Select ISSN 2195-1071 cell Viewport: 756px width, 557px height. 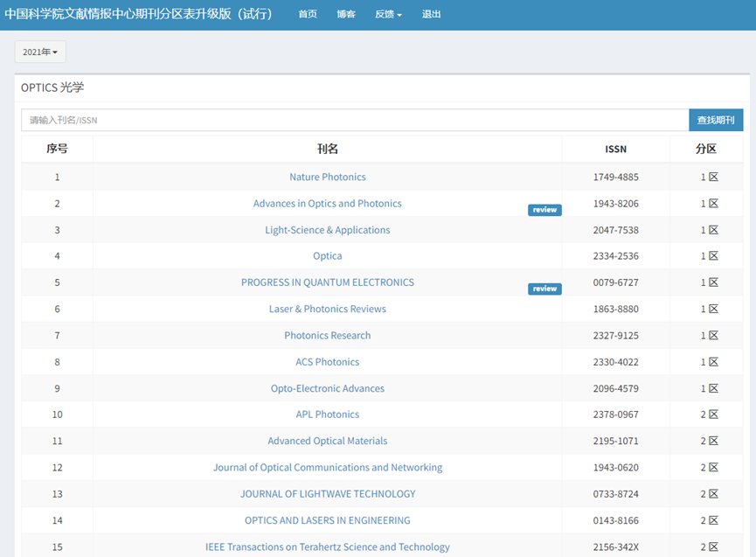(615, 442)
